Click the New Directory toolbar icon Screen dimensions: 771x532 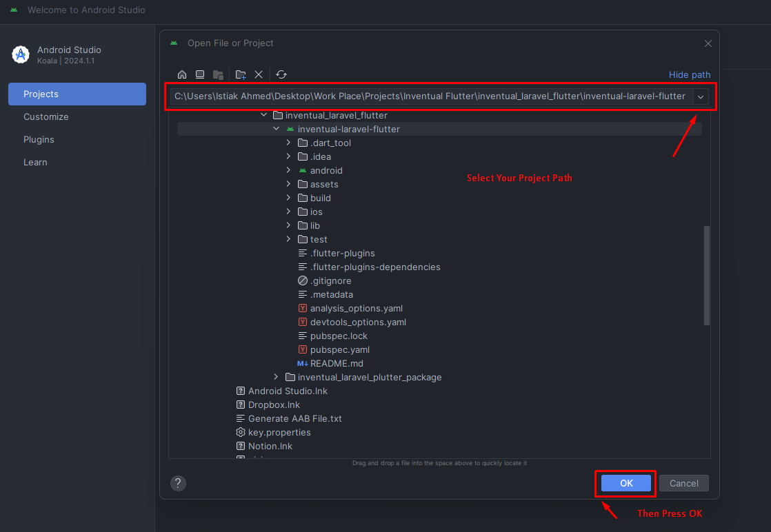[241, 74]
